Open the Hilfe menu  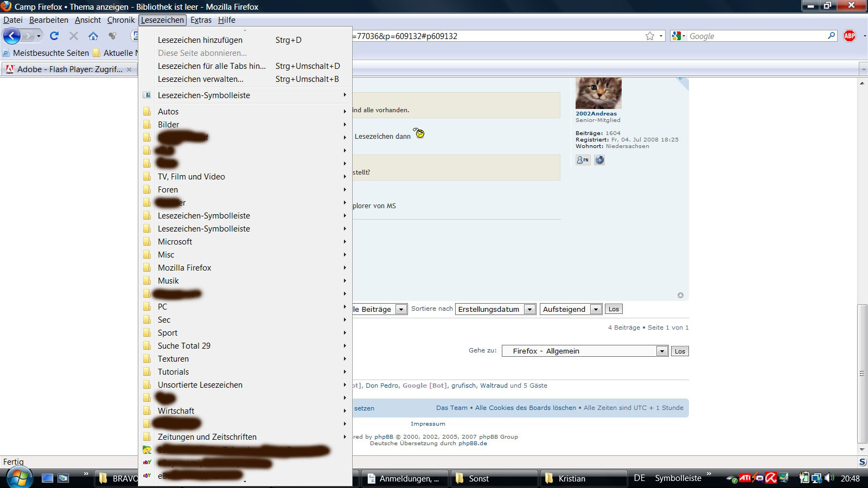[x=227, y=20]
